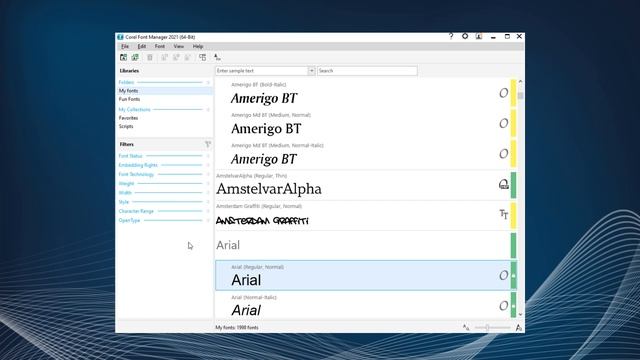Click OpenType icon on Amerigo Md BT Medium Normal row
Image resolution: width=640 pixels, height=360 pixels.
[504, 123]
